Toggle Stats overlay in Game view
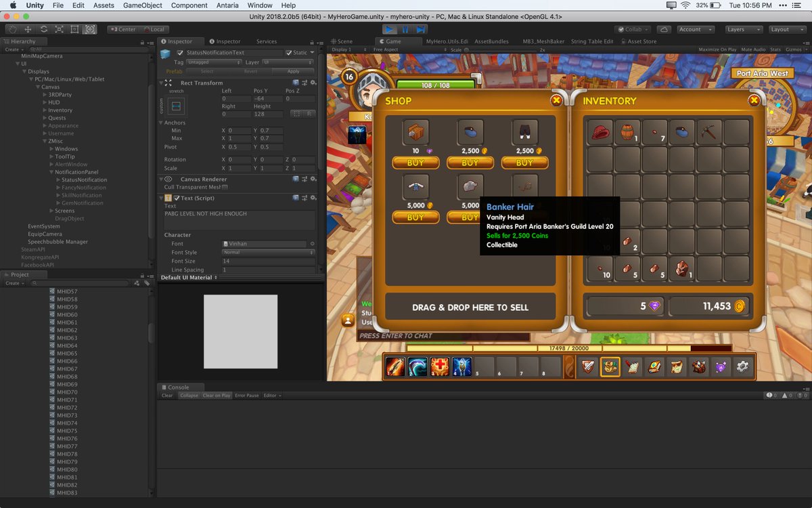 click(775, 49)
